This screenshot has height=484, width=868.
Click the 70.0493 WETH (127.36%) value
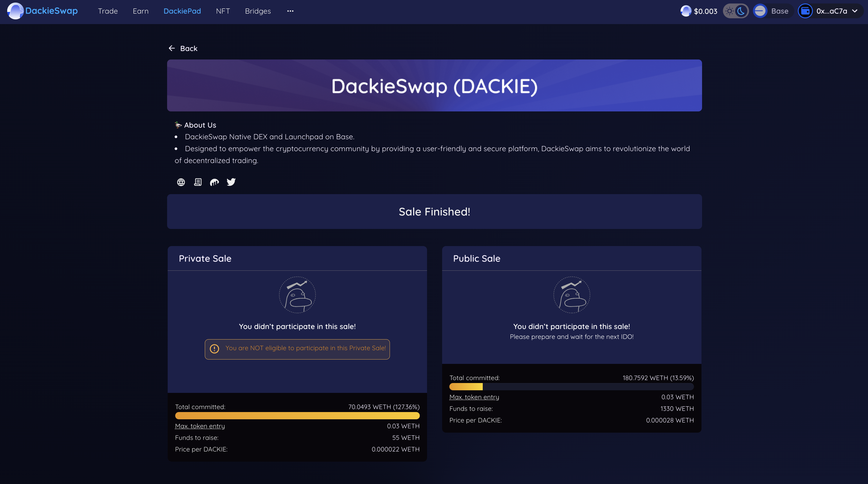[384, 407]
